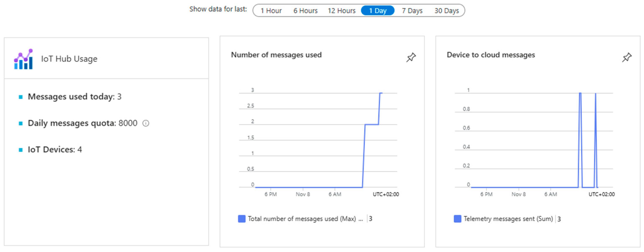Open the Number of messages used title

(x=276, y=55)
